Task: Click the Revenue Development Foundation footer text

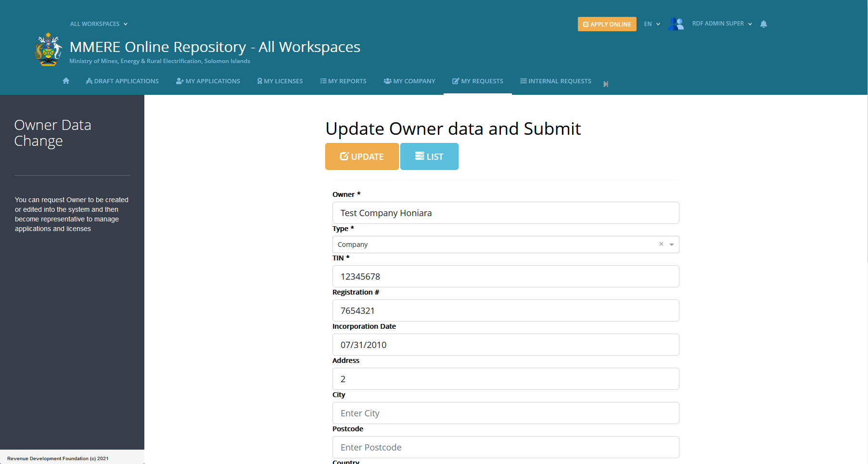Action: (x=58, y=458)
